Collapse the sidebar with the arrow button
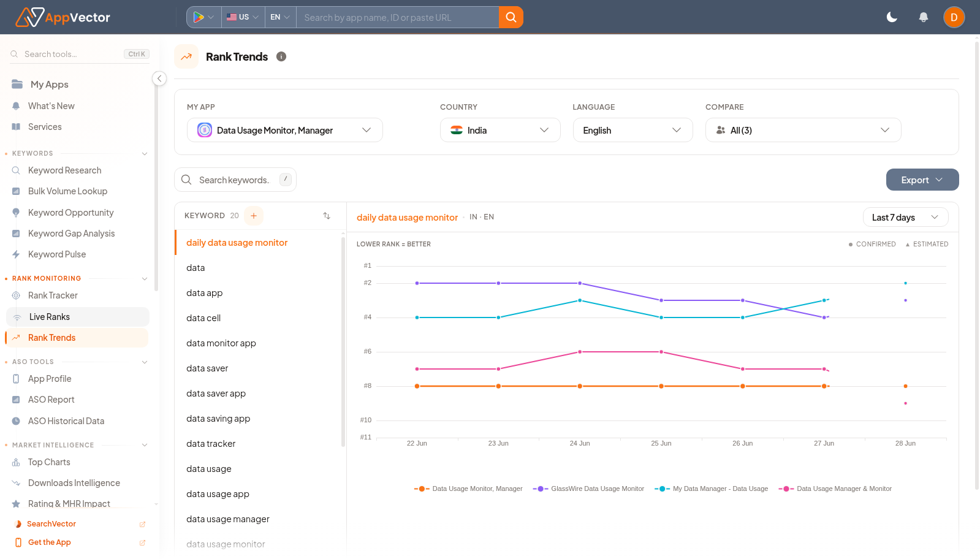This screenshot has height=559, width=980. coord(159,78)
